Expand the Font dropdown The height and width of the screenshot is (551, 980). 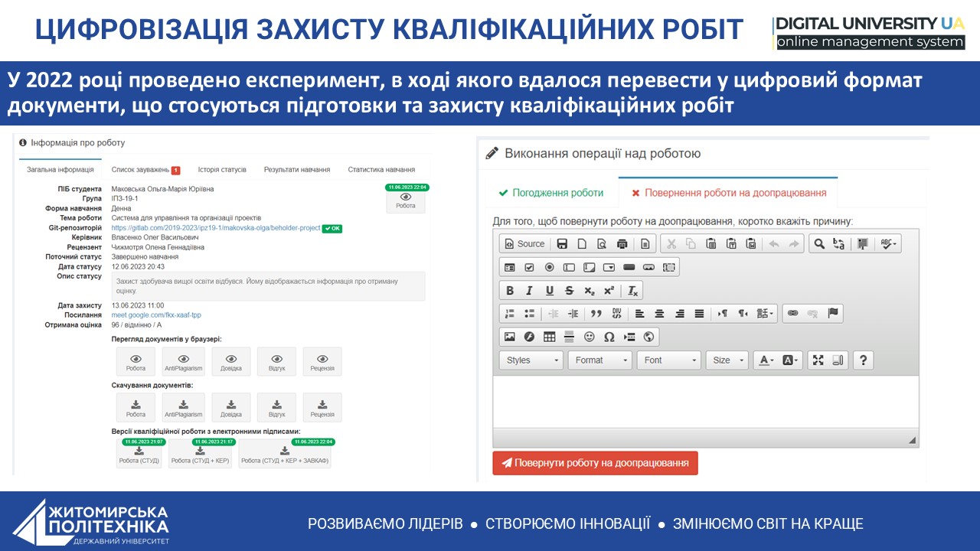coord(668,360)
